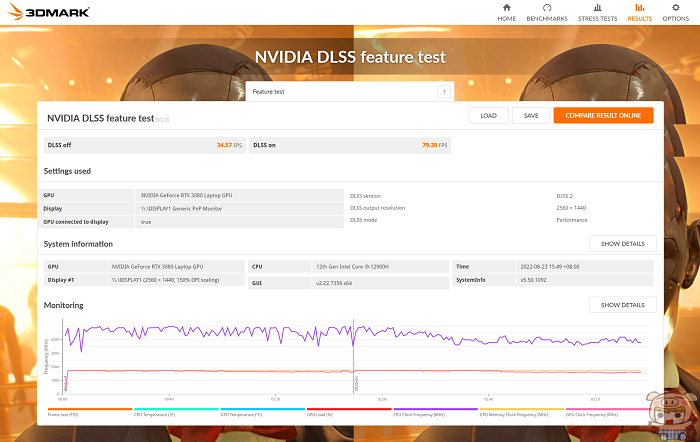Viewport: 700px width, 442px height.
Task: Open the Options gear
Action: [675, 12]
